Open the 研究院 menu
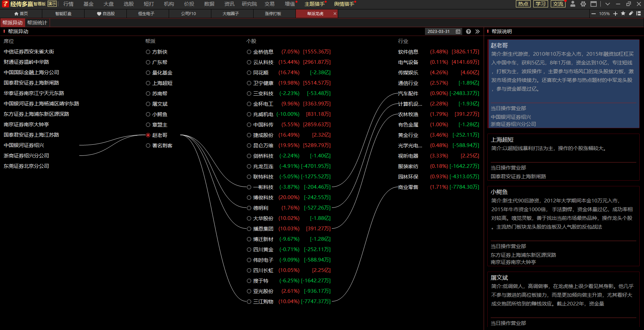 [x=249, y=4]
